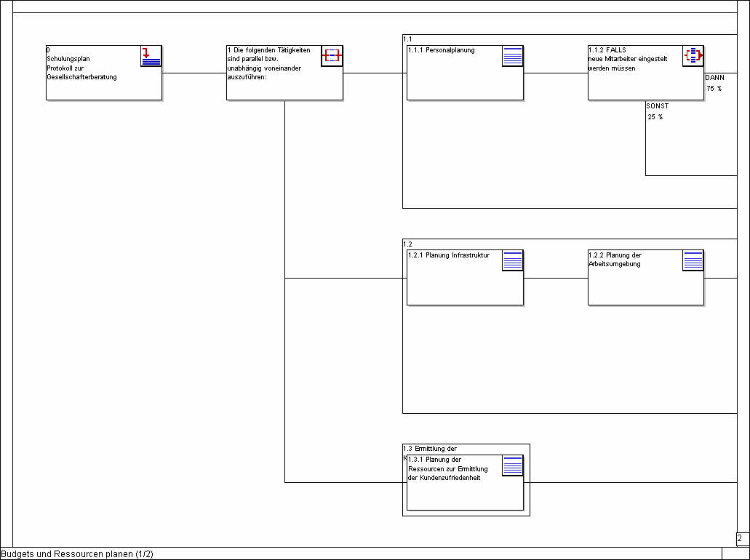Select the 1.1 group container label
This screenshot has width=750, height=560.
point(407,39)
